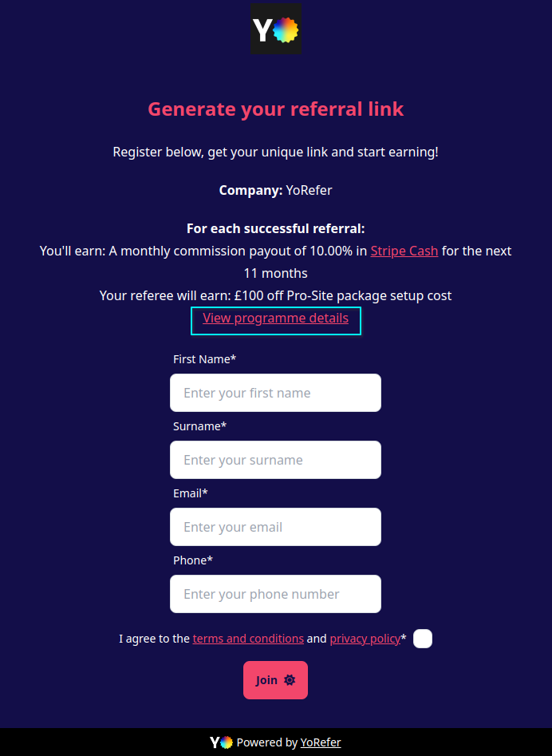Click the Generate your referral link heading
The height and width of the screenshot is (756, 552).
(x=276, y=109)
